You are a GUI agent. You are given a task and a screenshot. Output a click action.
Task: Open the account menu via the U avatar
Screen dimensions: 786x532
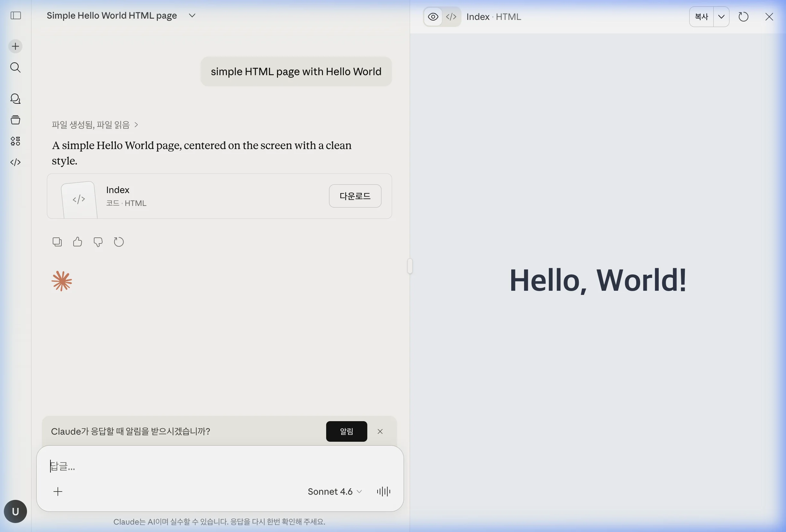pos(15,511)
